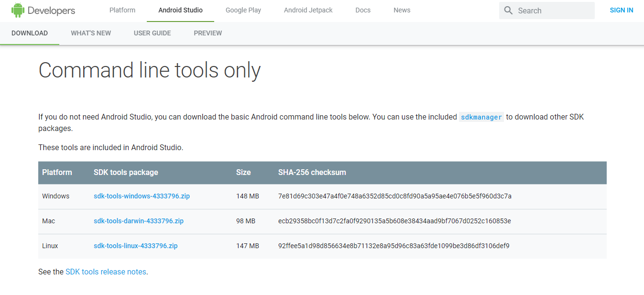Click the Platform column header
Viewport: 644px width, 295px height.
tap(57, 172)
